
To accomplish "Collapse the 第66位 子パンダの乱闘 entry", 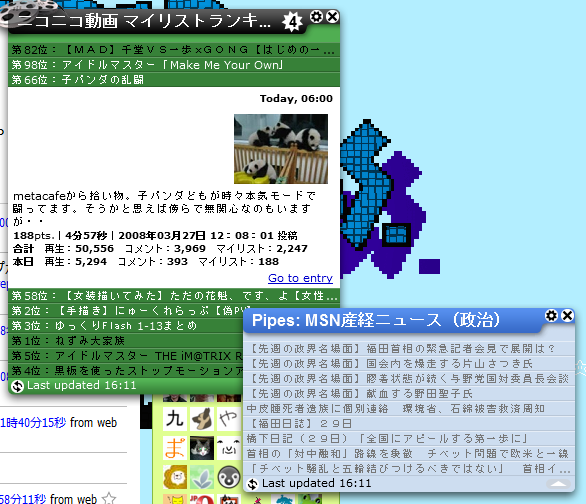I will tap(174, 80).
